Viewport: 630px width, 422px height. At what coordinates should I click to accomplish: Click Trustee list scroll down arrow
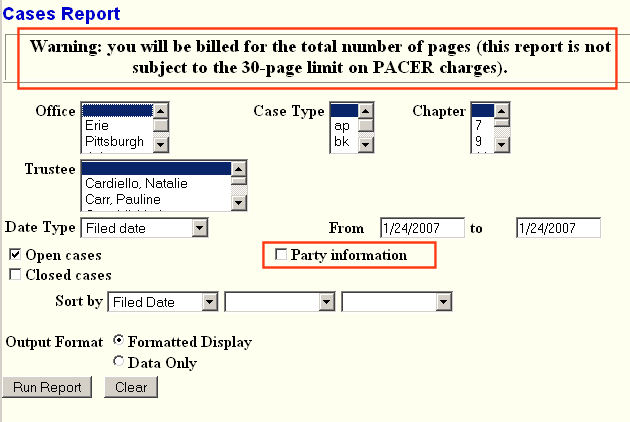[x=239, y=202]
